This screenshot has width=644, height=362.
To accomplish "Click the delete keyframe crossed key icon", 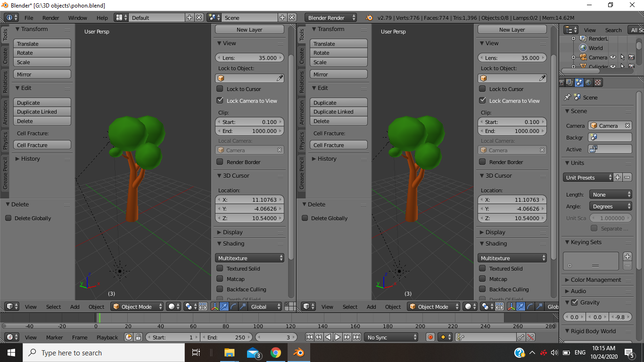I will tap(530, 337).
